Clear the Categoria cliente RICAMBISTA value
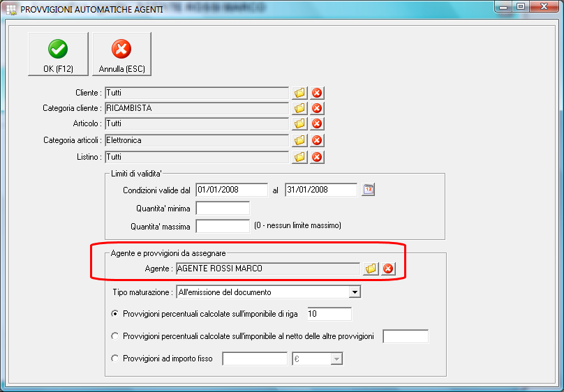Viewport: 564px width, 392px height. [317, 108]
